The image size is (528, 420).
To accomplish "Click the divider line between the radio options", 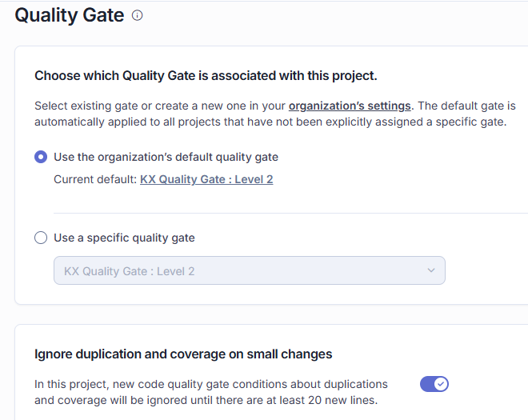I will pos(288,214).
